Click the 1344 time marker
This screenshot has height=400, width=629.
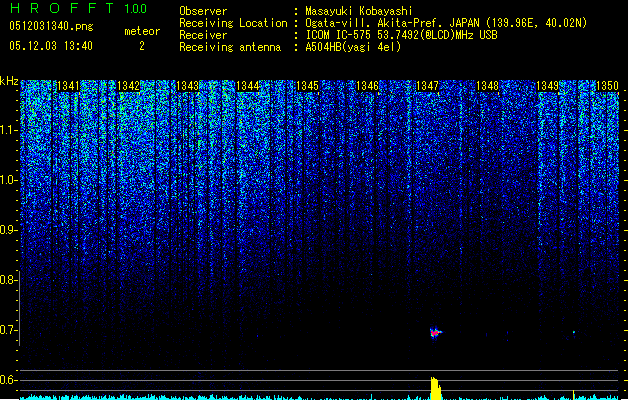248,86
